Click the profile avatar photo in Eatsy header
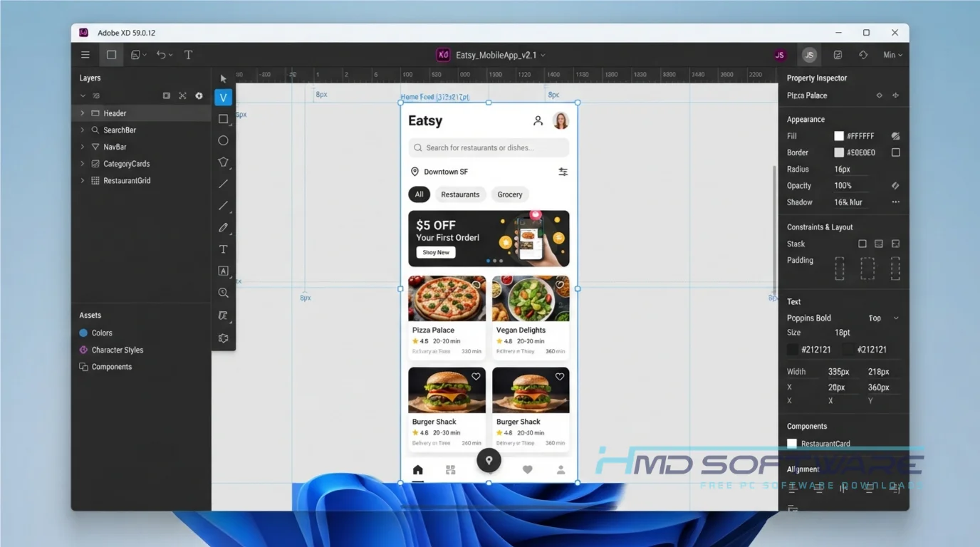Screen dimensions: 980x547 point(561,121)
